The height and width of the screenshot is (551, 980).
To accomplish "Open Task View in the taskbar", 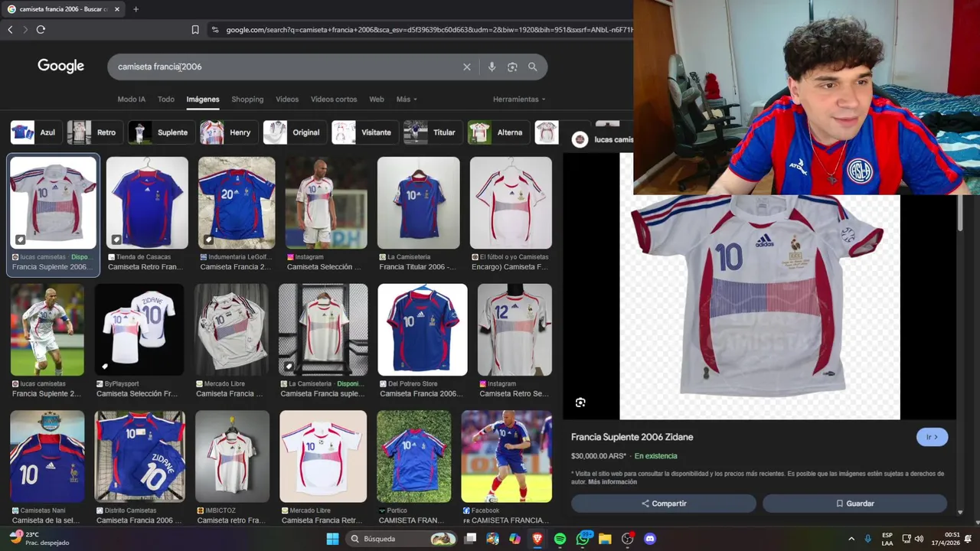I will click(470, 539).
